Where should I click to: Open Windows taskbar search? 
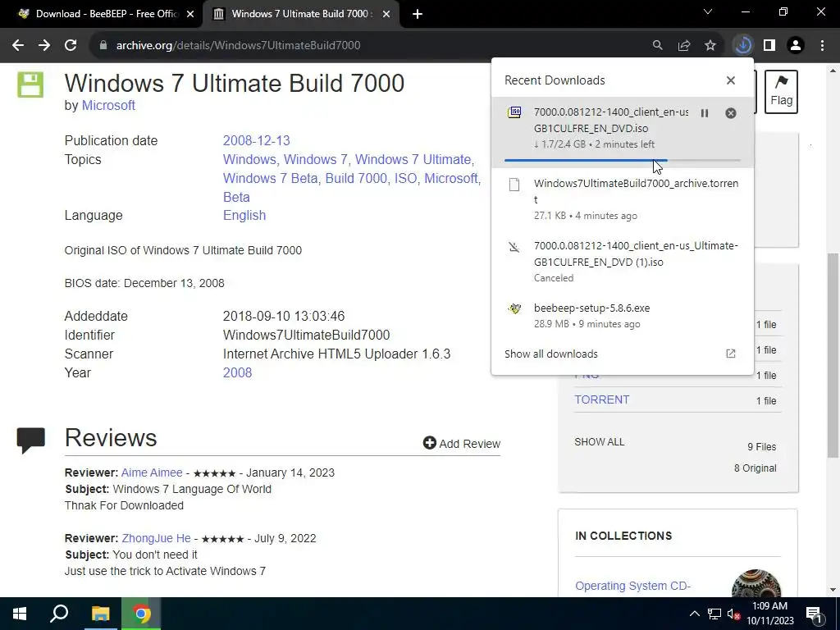pyautogui.click(x=59, y=614)
